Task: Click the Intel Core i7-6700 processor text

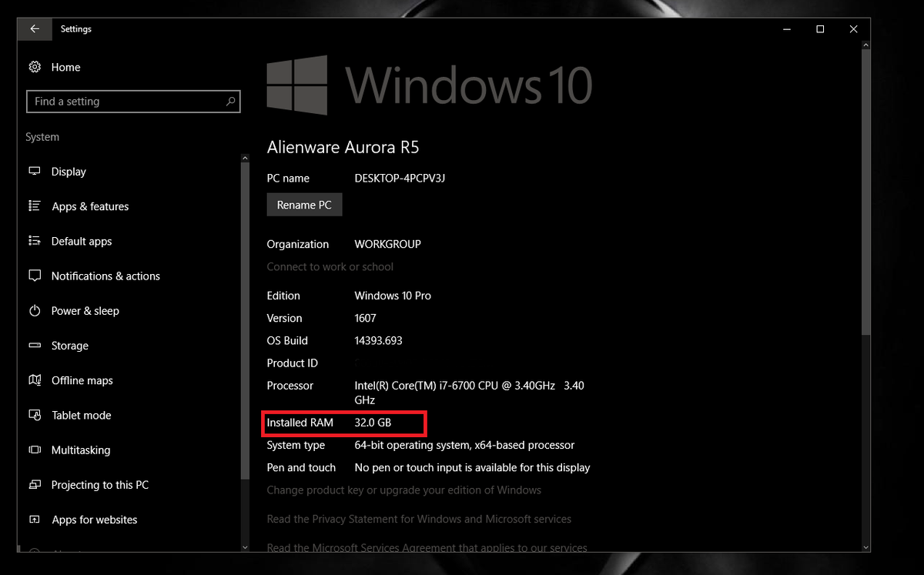Action: tap(469, 393)
